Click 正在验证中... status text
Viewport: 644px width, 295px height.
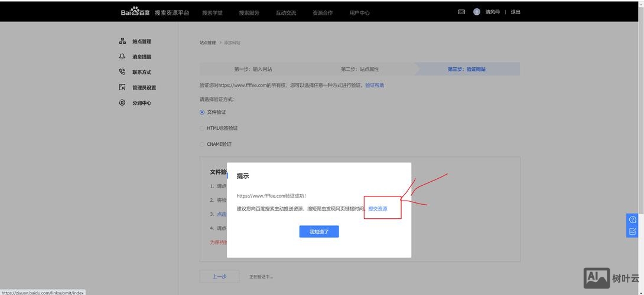tap(261, 277)
